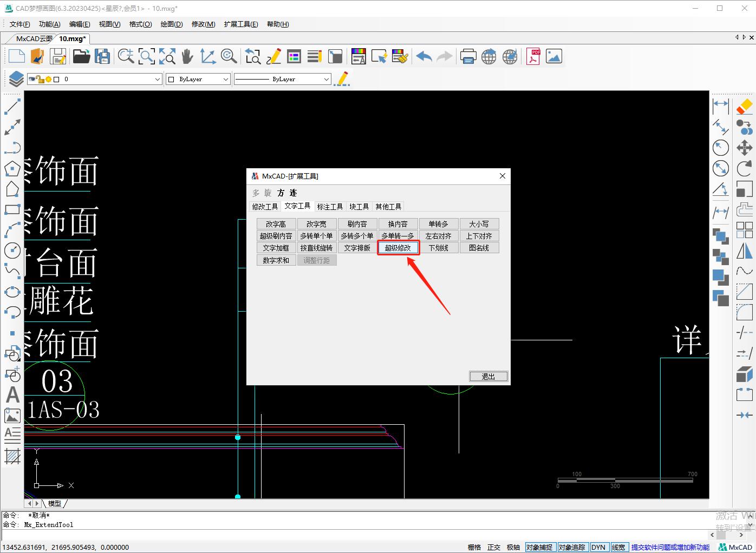This screenshot has width=756, height=553.
Task: Open the ByLayer linetype dropdown
Action: pyautogui.click(x=326, y=79)
